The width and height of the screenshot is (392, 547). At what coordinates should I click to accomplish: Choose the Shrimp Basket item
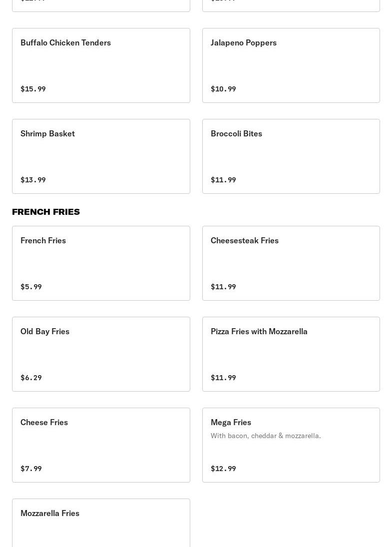tap(101, 156)
